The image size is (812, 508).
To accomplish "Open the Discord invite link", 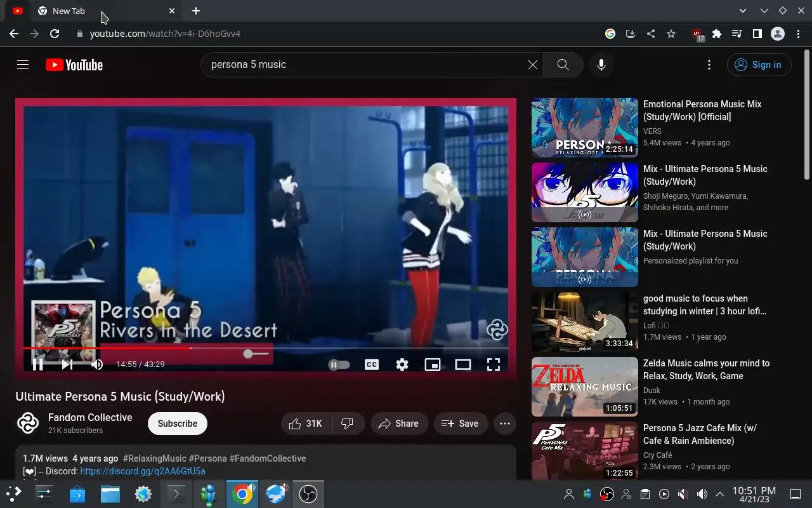I will (x=143, y=471).
